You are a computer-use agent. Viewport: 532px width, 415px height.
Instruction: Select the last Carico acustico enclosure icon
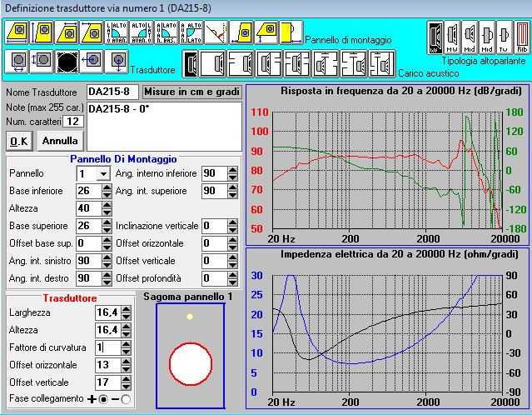[382, 63]
